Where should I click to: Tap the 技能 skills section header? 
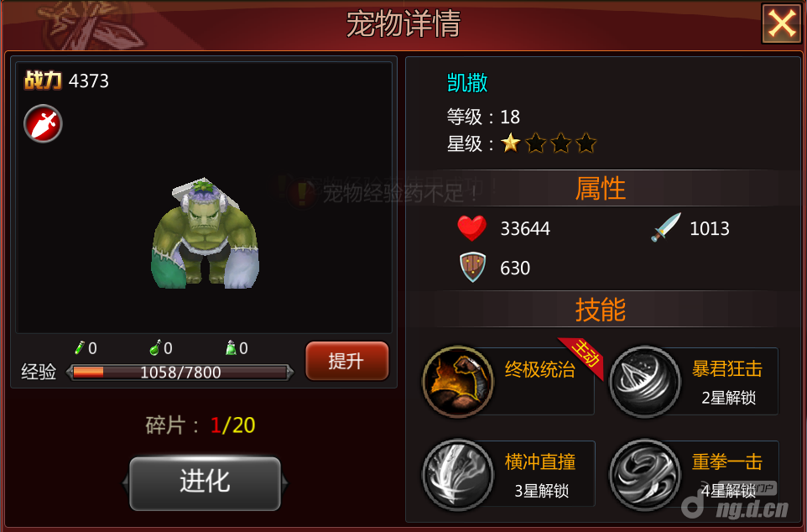[600, 310]
